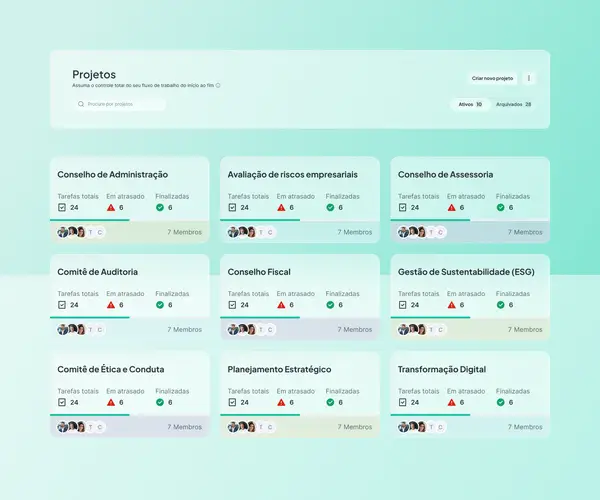Viewport: 600px width, 500px height.
Task: Click Tarefas totais label in Conselho Fiscal
Action: point(248,294)
